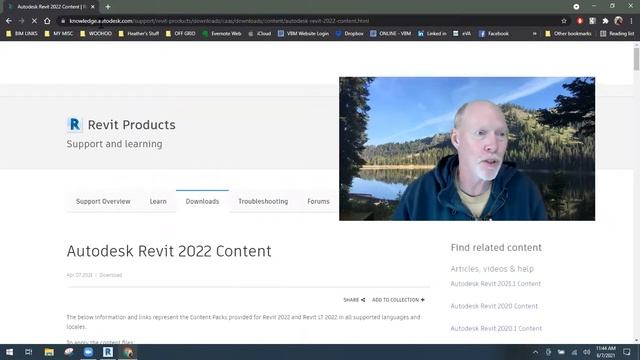
Task: Close the Autodesk Revit 2022 Content tab
Action: [93, 7]
